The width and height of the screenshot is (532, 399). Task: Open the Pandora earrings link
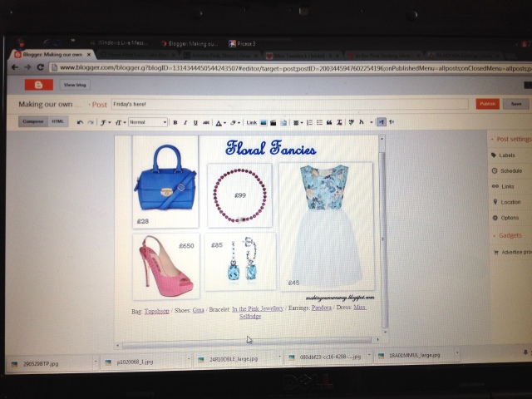[322, 308]
